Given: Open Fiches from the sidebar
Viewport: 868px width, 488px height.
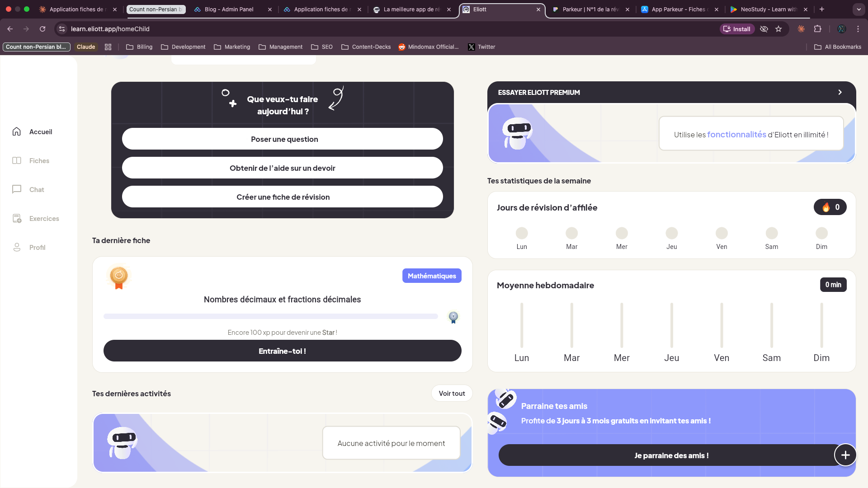Looking at the screenshot, I should tap(17, 160).
